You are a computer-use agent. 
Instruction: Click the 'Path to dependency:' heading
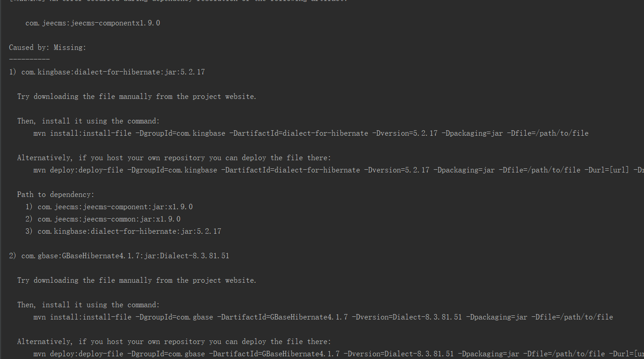coord(55,195)
